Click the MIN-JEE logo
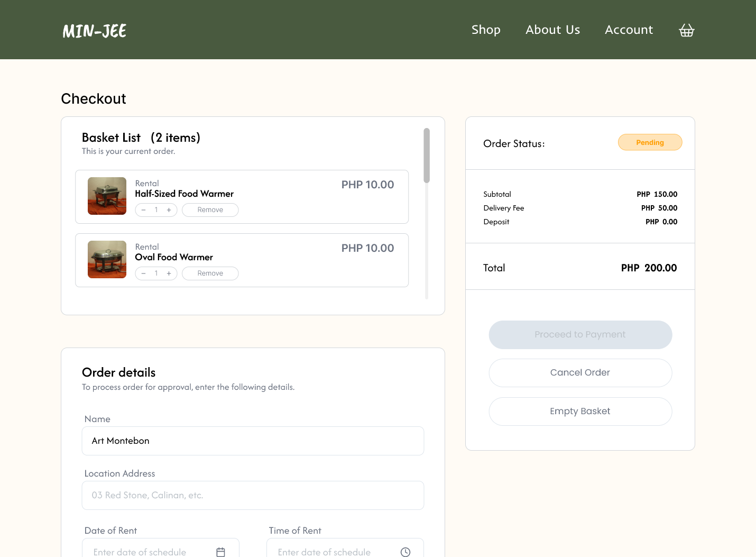Viewport: 756px width, 557px height. tap(95, 31)
